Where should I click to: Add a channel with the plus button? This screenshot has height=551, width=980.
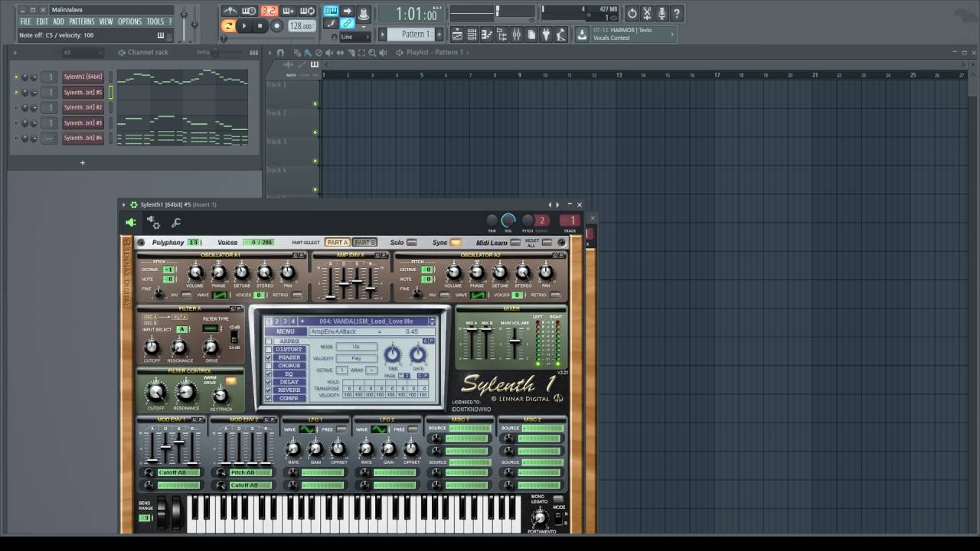(x=83, y=162)
